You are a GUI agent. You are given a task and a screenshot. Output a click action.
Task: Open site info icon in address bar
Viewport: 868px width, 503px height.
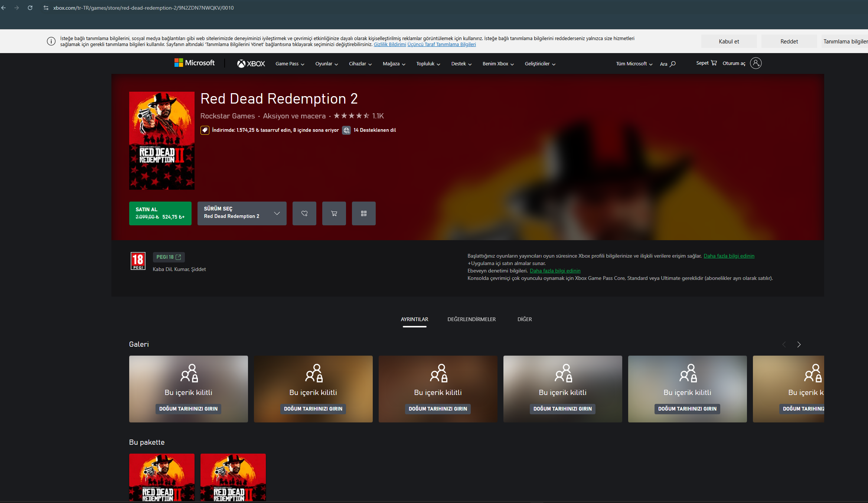click(46, 8)
